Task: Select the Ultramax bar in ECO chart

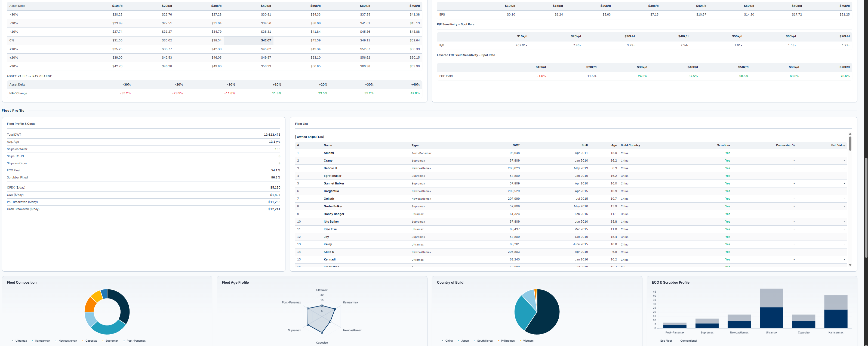Action: coord(771,308)
